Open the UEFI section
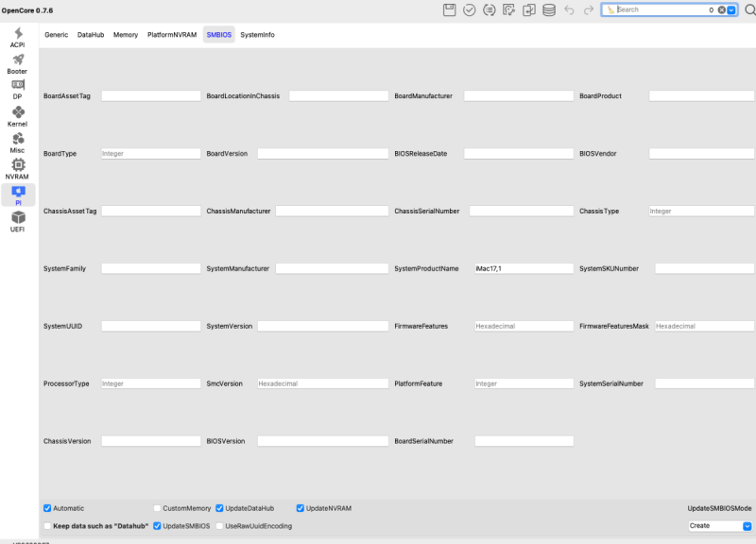Screen dimensions: 756x544 18,222
